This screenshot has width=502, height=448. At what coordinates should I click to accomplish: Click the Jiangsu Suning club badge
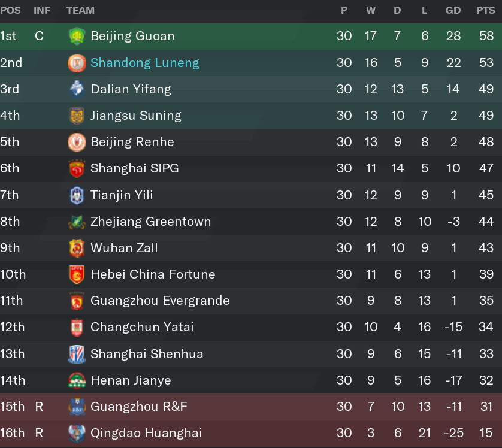pyautogui.click(x=77, y=116)
